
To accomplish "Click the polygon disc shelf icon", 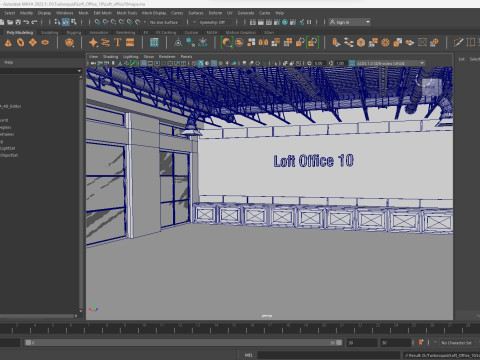I will (x=45, y=43).
